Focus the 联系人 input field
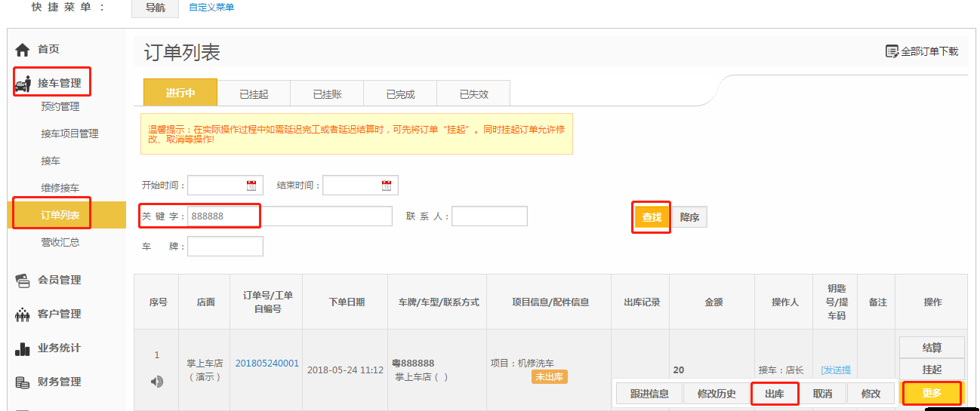This screenshot has width=980, height=411. (x=489, y=216)
